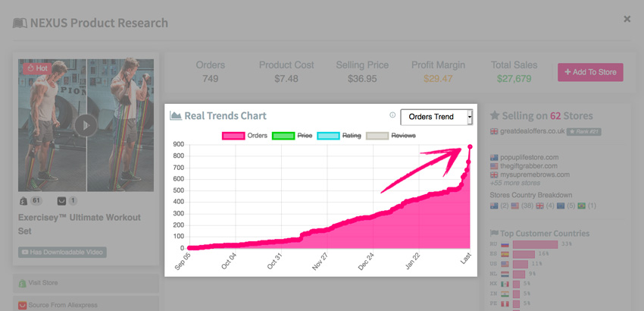
Task: Click the Real Trends Chart icon
Action: coord(176,115)
